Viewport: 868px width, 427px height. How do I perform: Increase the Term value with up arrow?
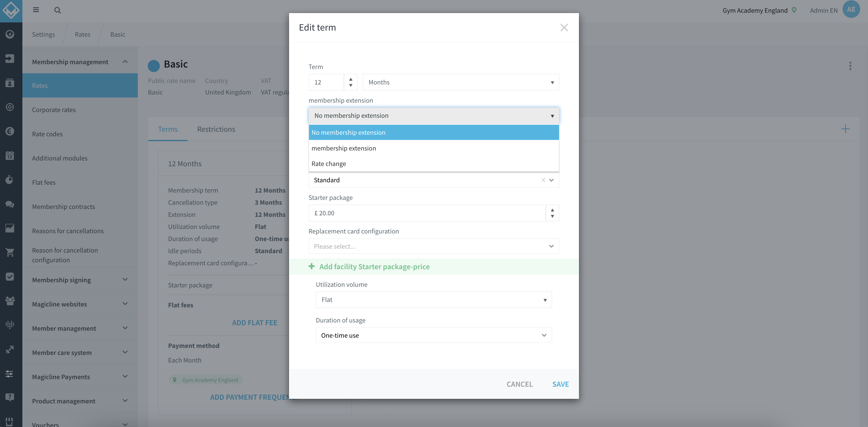click(x=350, y=79)
